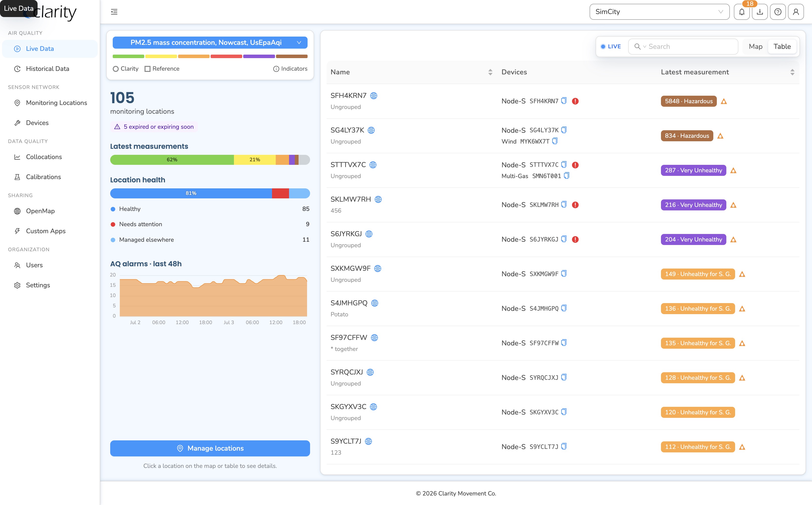812x505 pixels.
Task: Copy Wind device ID MYK6WX7T
Action: pos(555,141)
